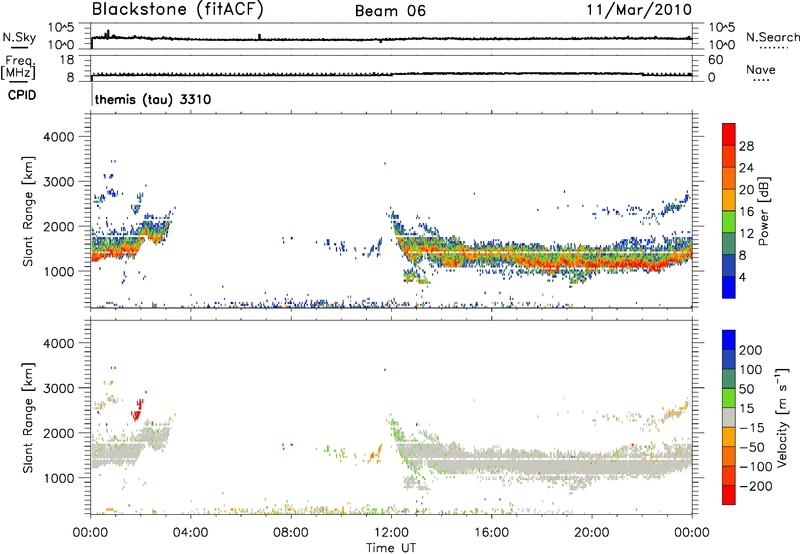
Task: Click the '4000' tick label on the velocity panel
Action: point(59,343)
